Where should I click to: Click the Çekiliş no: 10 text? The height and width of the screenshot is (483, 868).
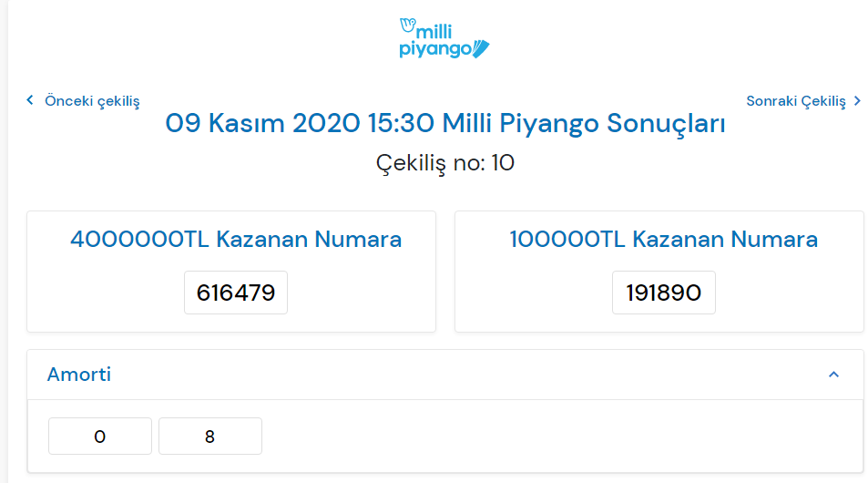click(445, 164)
